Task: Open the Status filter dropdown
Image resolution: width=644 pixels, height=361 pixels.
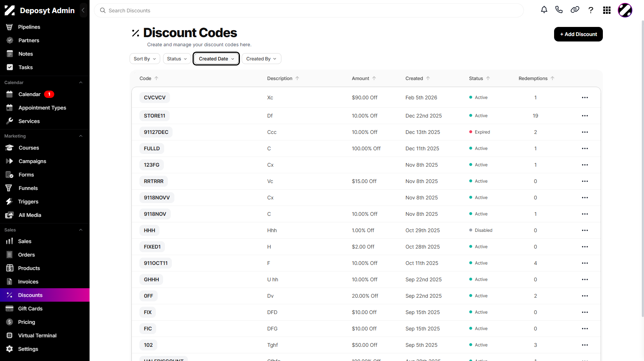Action: (177, 59)
